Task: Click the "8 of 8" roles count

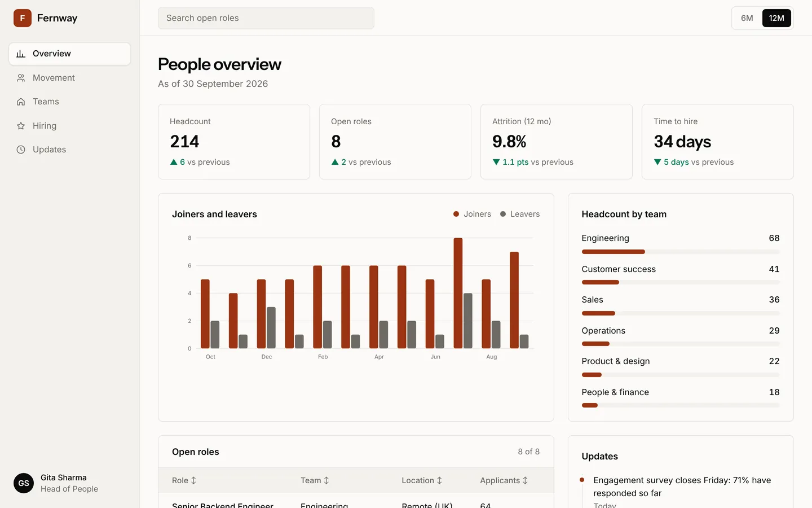Action: coord(529,452)
